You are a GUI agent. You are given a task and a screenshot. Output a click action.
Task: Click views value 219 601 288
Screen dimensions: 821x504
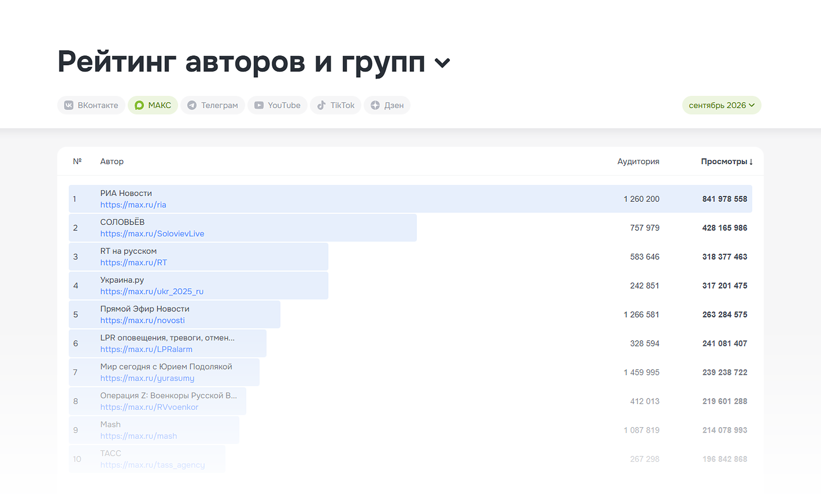coord(725,401)
